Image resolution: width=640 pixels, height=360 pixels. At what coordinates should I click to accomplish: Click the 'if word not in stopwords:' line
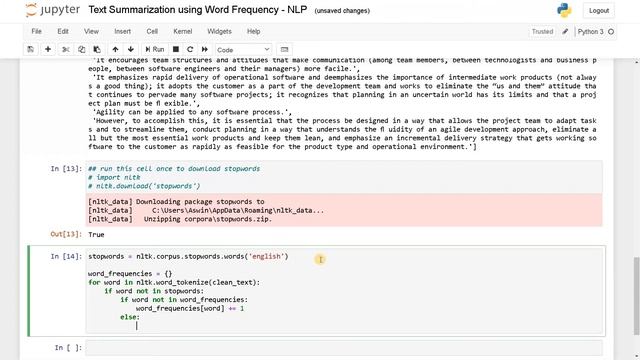tap(154, 291)
